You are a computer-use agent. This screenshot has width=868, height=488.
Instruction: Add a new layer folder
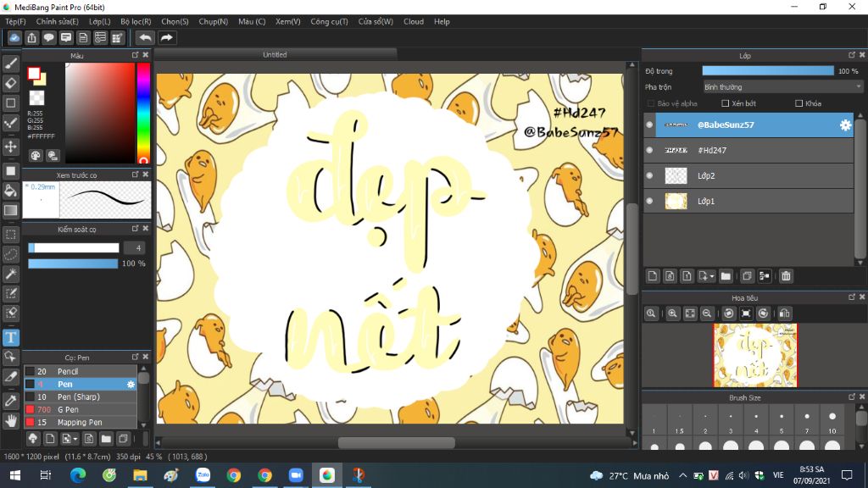coord(726,276)
